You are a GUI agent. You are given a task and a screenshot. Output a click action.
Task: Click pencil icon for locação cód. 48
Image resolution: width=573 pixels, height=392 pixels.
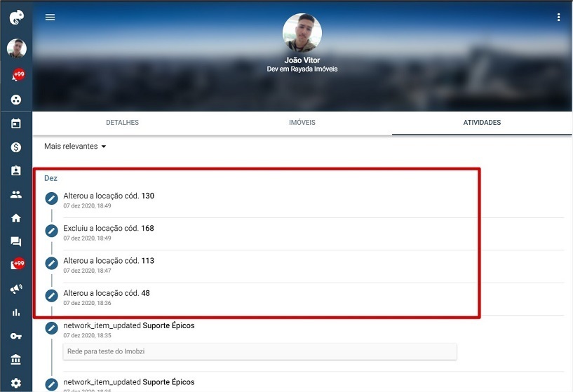pos(51,295)
